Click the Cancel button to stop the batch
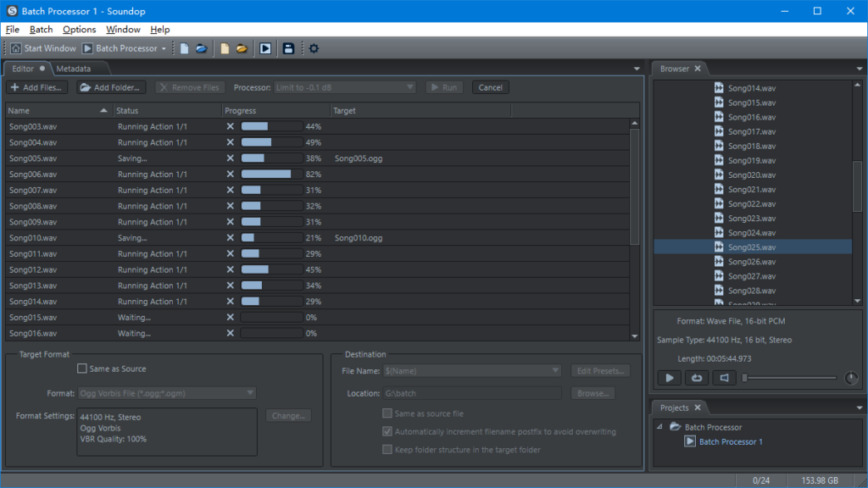 point(492,86)
